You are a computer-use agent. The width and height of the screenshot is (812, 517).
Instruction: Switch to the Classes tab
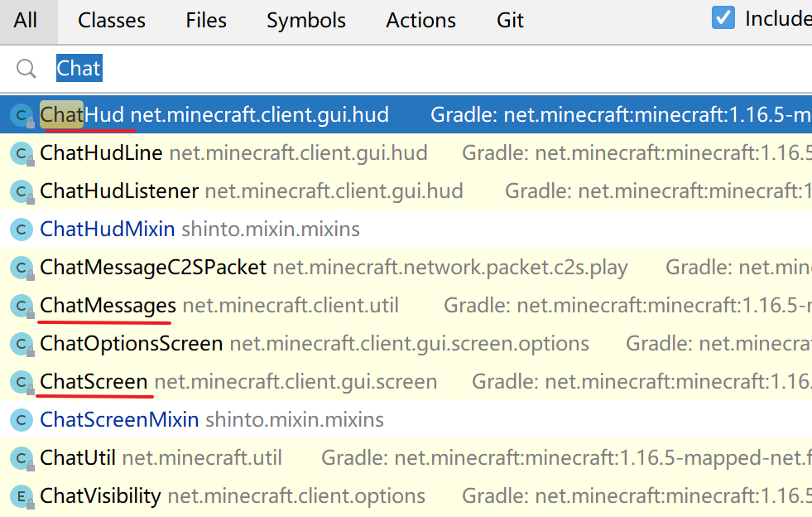pyautogui.click(x=112, y=21)
